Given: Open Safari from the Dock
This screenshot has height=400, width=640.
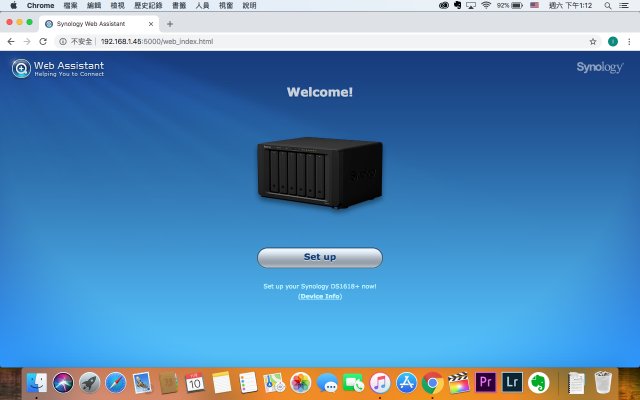Looking at the screenshot, I should click(x=116, y=382).
